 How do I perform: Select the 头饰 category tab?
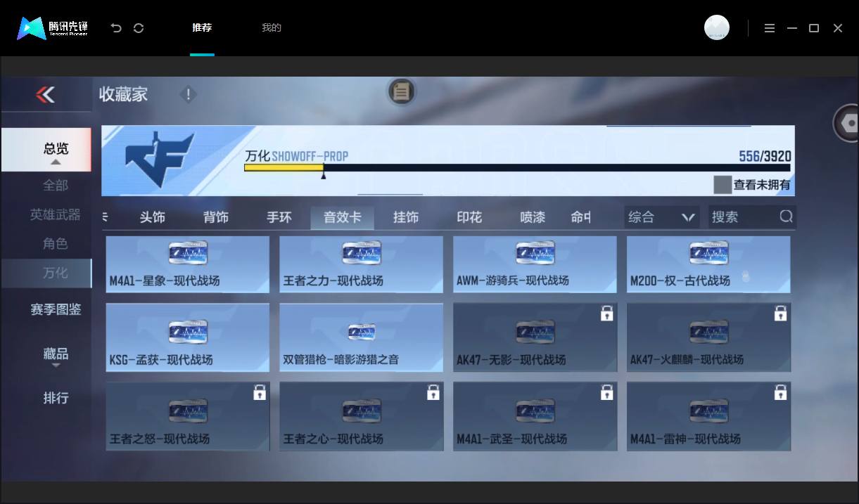[x=153, y=217]
